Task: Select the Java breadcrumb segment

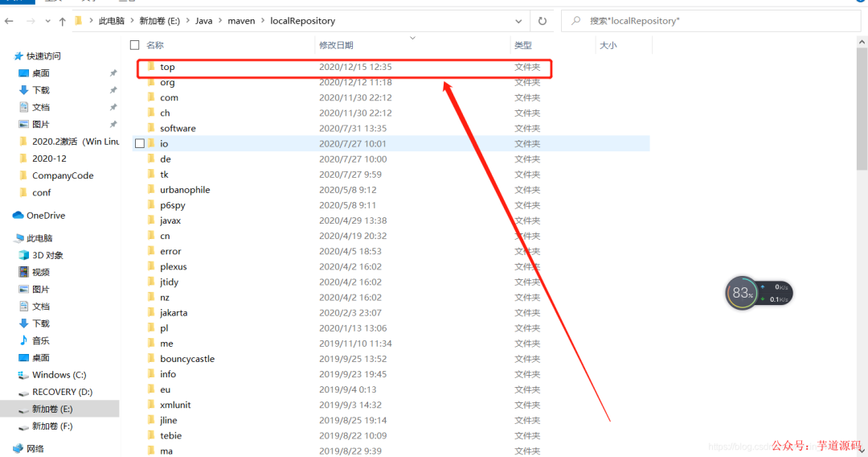Action: click(203, 21)
